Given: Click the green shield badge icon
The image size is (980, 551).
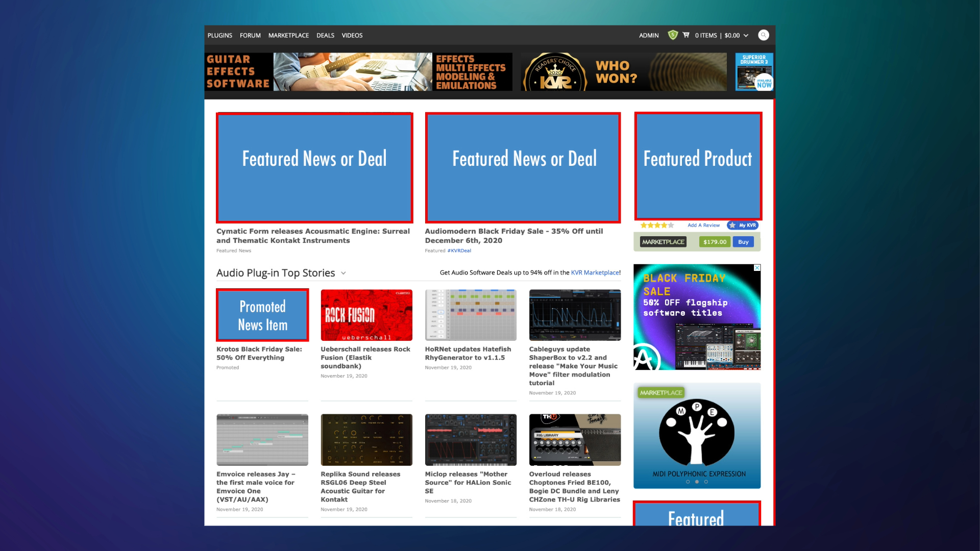Looking at the screenshot, I should (673, 35).
